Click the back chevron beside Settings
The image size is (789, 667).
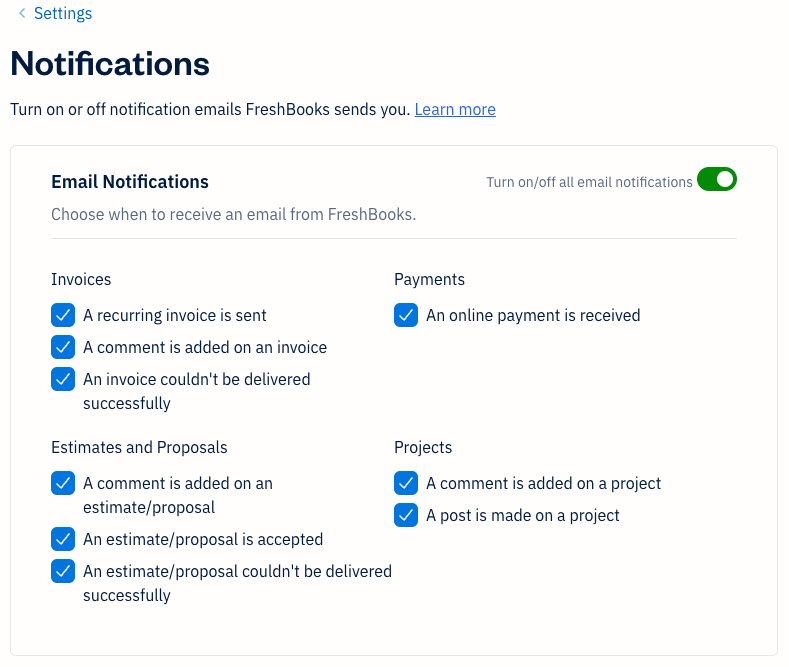coord(22,14)
